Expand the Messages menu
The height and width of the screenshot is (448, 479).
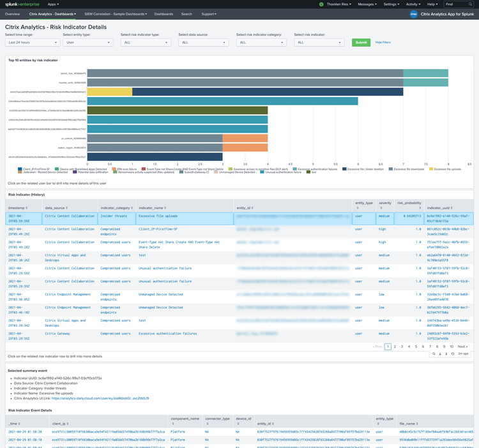pos(367,4)
